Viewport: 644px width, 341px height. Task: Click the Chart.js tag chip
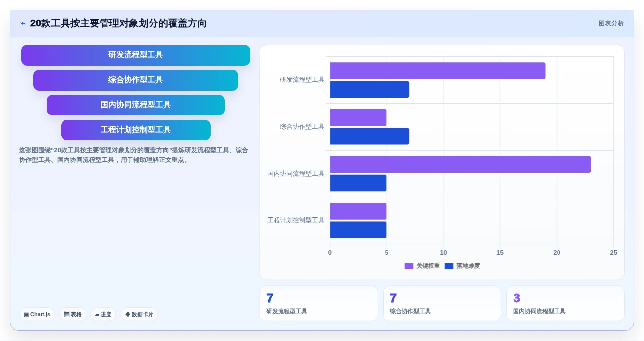pos(37,314)
